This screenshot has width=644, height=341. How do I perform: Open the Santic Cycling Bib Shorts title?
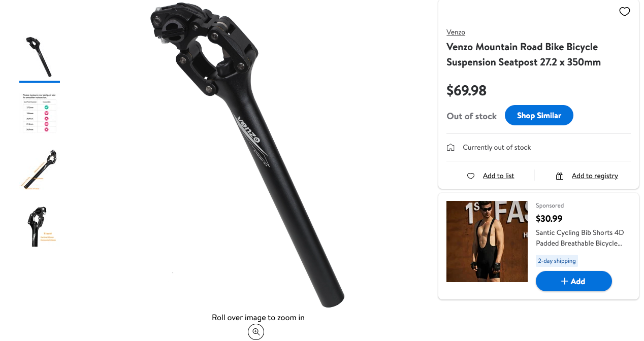tap(579, 238)
